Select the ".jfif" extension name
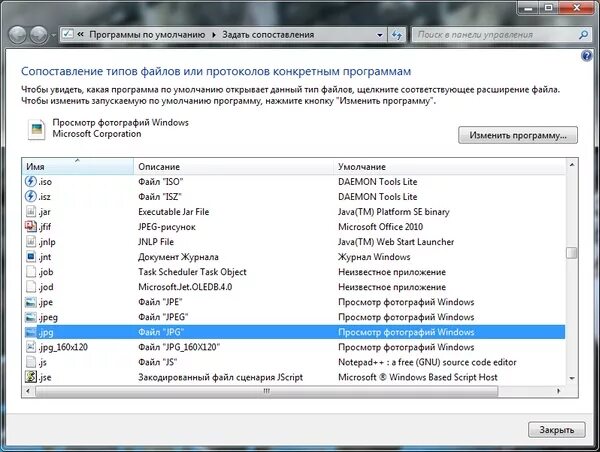The image size is (600, 452). (45, 227)
